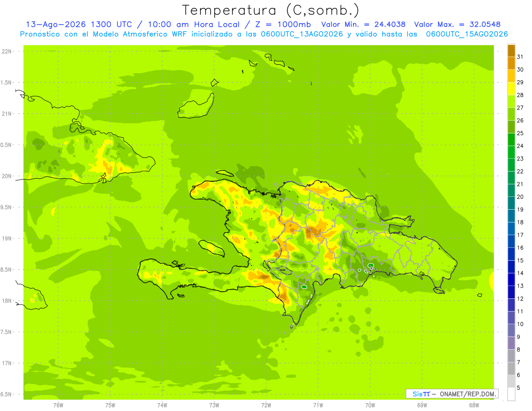532x411 pixels.
Task: Select the gray swatch between colorbar labels 6 and 7
Action: point(511,368)
